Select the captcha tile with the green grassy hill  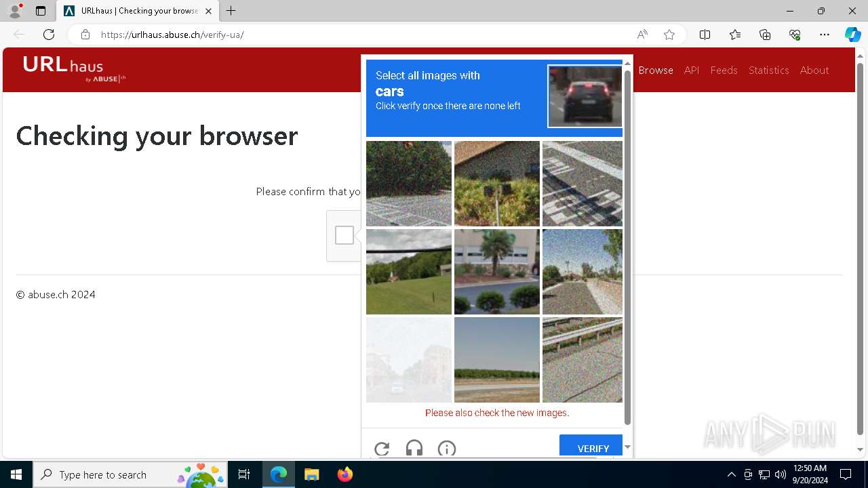409,272
